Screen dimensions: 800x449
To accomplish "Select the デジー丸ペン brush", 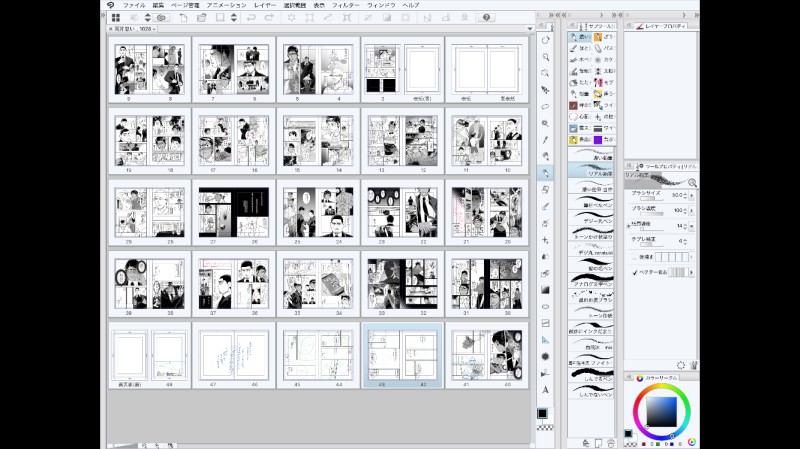I will pos(591,218).
